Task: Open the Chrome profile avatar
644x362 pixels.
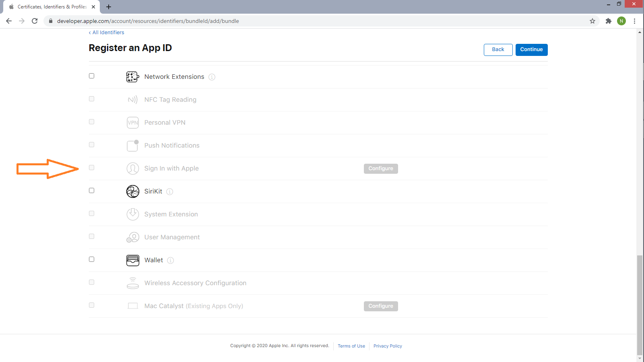Action: tap(621, 21)
